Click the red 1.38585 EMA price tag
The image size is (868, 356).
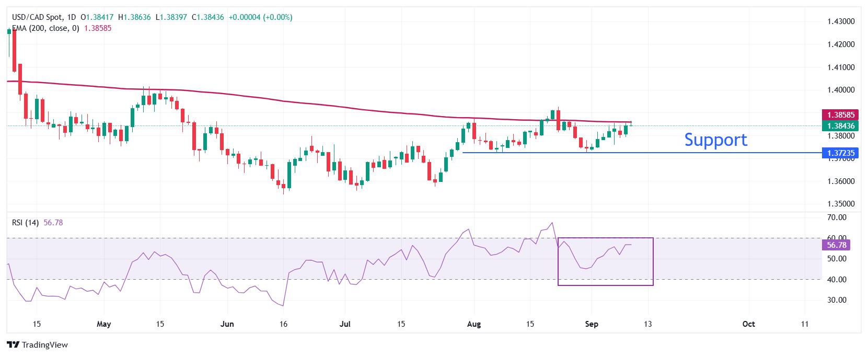pyautogui.click(x=841, y=114)
